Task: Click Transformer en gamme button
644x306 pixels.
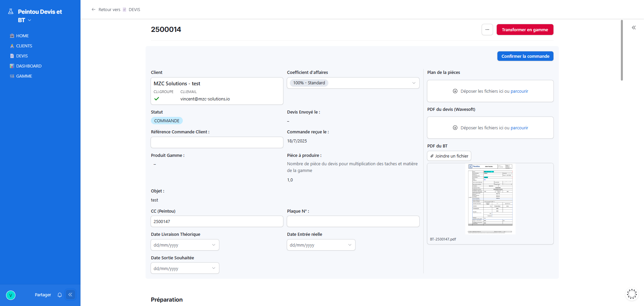Action: pos(525,30)
